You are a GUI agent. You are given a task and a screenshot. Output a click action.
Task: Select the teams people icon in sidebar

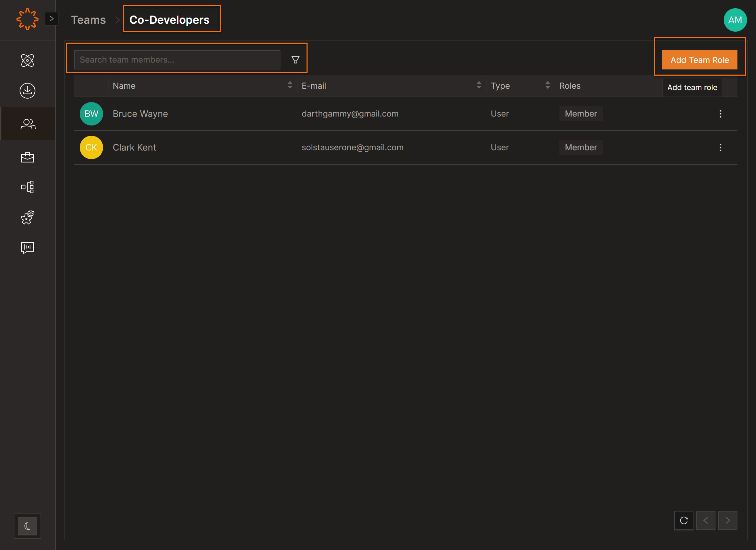(x=27, y=124)
